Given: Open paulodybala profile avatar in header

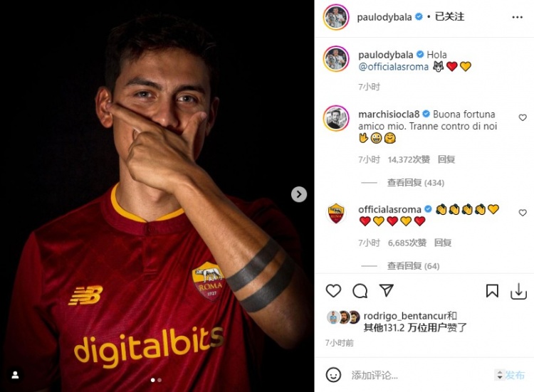Looking at the screenshot, I should (x=336, y=17).
